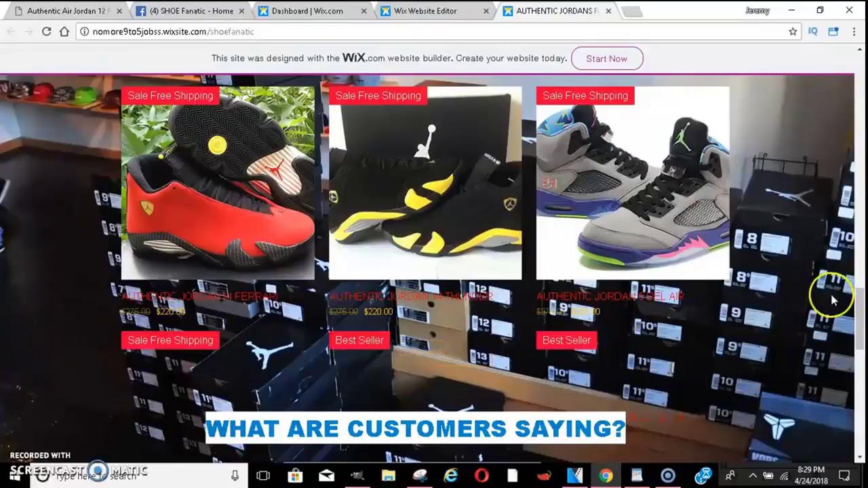The width and height of the screenshot is (868, 488).
Task: Click the taskbar microphone search icon
Action: 235,476
